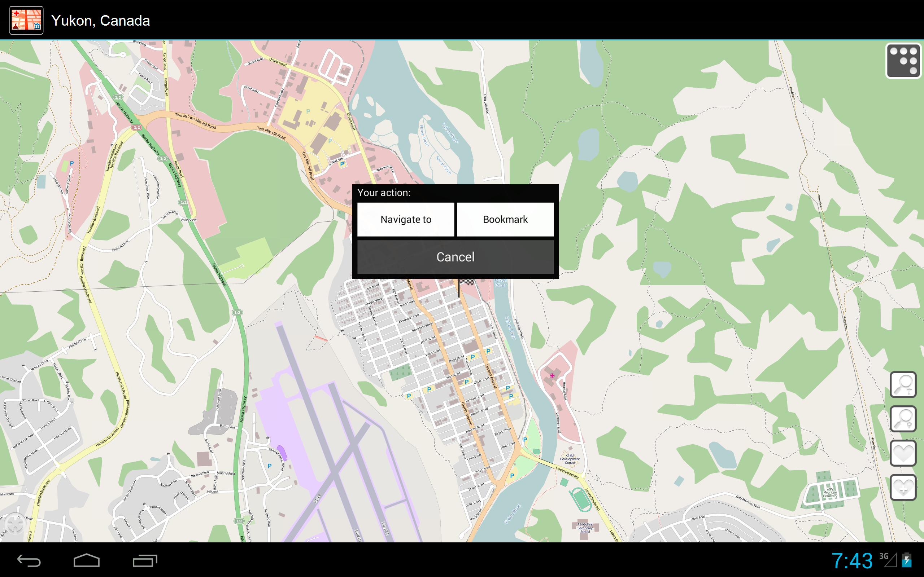Tap the hospital pink cross marker

click(x=552, y=375)
